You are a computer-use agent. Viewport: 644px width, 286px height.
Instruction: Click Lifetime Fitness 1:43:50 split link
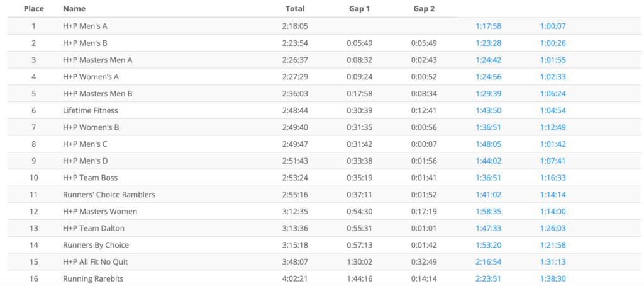pos(488,110)
